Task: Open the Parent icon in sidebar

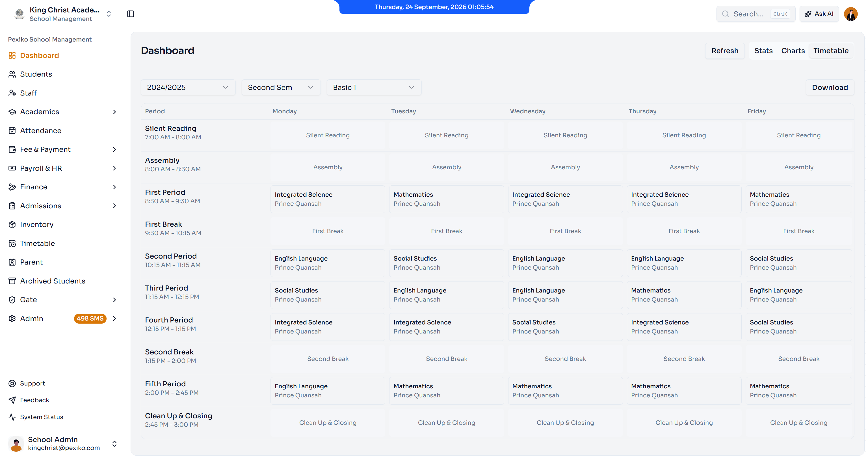Action: [12, 262]
